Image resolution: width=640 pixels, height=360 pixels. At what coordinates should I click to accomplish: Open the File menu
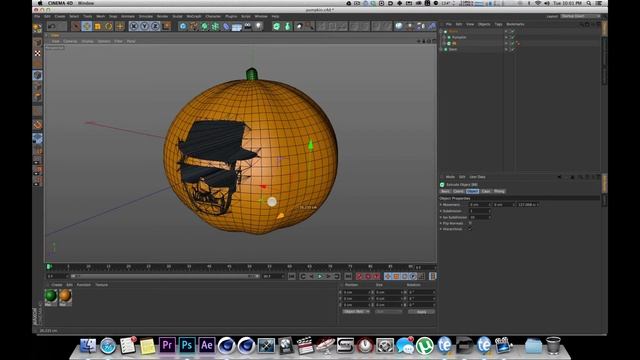(x=37, y=16)
